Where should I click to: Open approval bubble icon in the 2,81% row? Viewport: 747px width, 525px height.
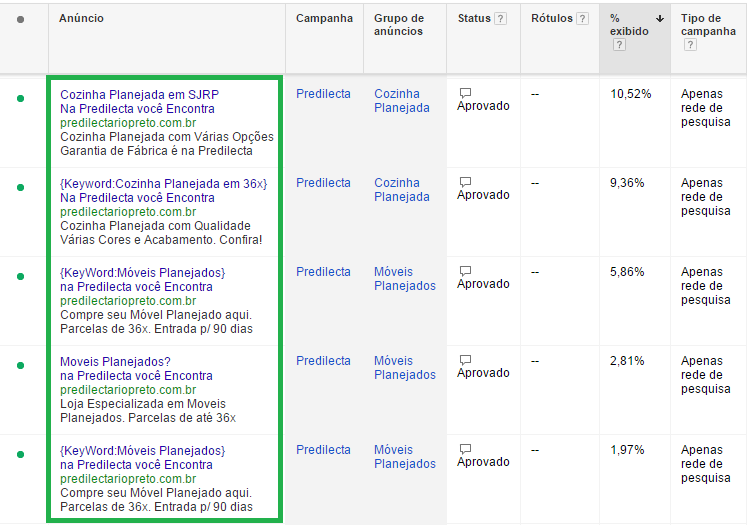click(x=465, y=360)
